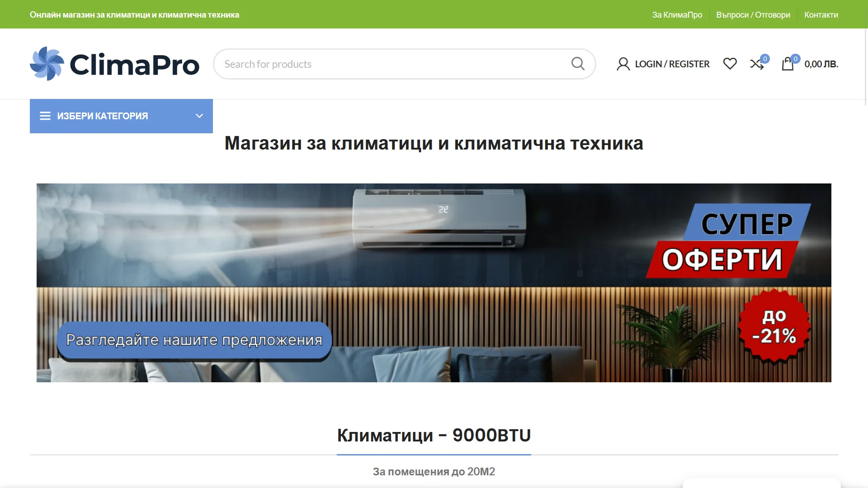Screen dimensions: 868x488
Task: Open the shopping bag cart icon
Action: coord(788,64)
